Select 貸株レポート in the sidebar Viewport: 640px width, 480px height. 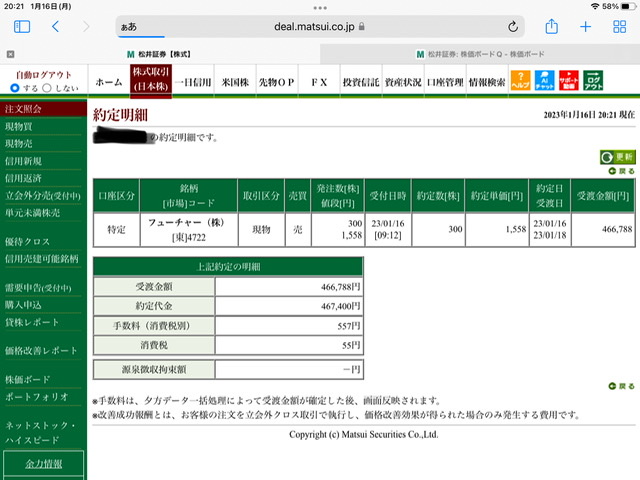pyautogui.click(x=32, y=322)
